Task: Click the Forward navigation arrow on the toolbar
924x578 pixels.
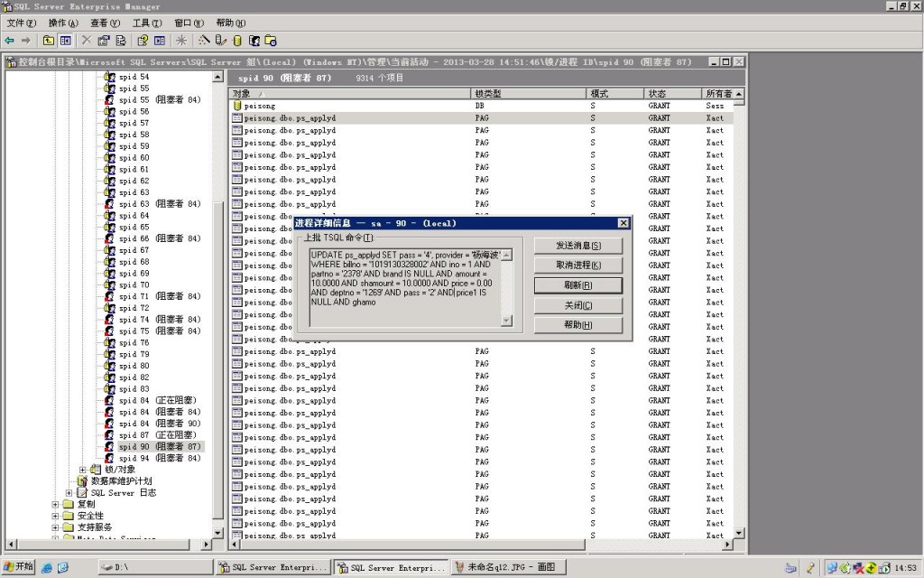Action: 26,40
